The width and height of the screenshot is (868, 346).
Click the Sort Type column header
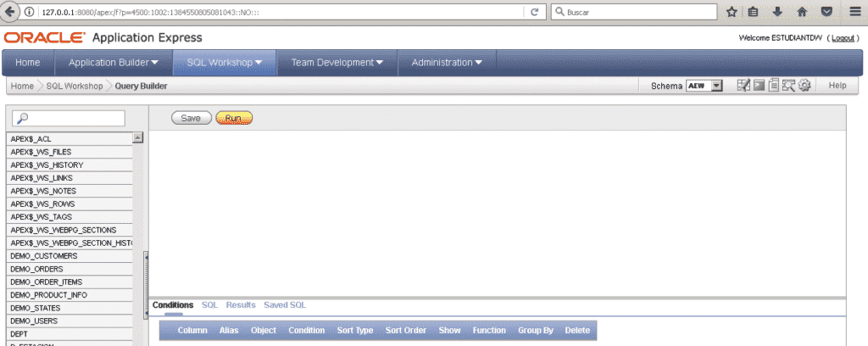click(355, 331)
